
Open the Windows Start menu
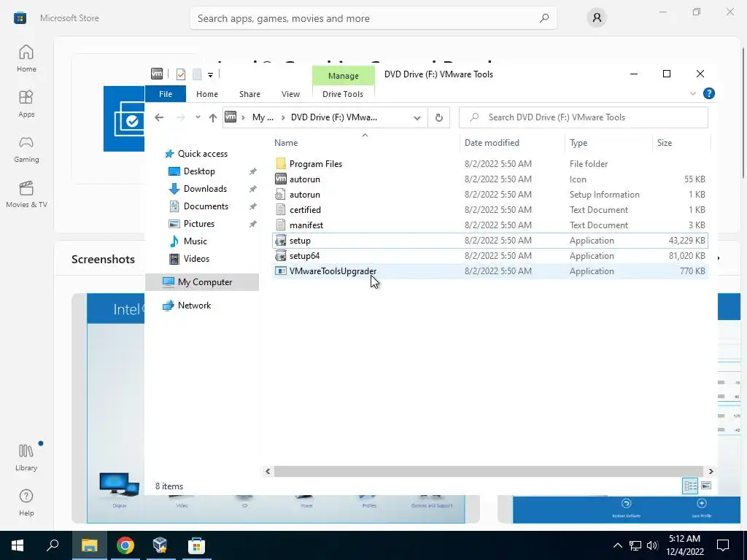click(x=18, y=545)
